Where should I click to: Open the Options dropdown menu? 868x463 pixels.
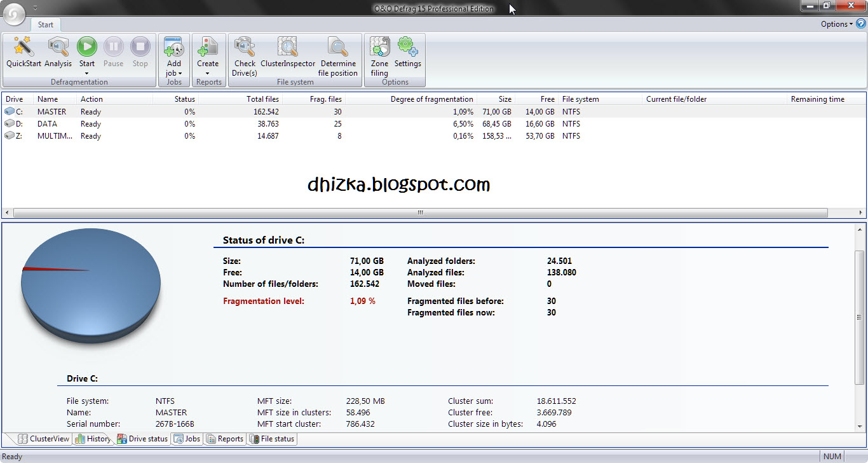[x=837, y=24]
